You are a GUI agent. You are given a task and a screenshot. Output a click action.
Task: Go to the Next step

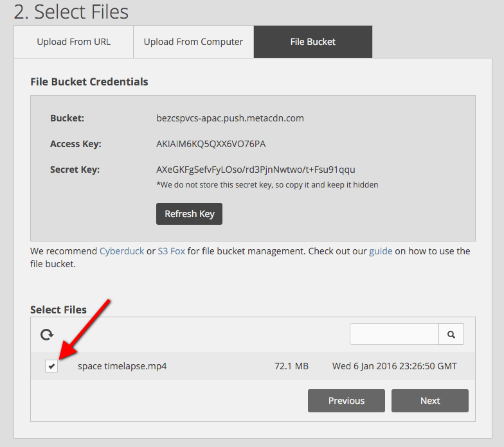coord(429,401)
